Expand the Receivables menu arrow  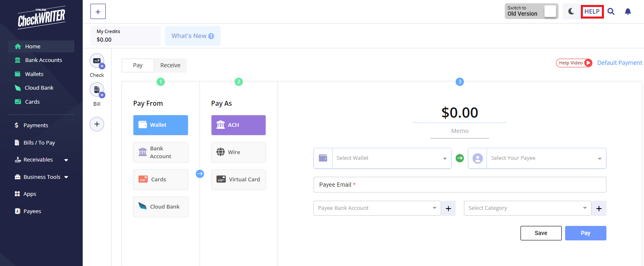(x=66, y=160)
